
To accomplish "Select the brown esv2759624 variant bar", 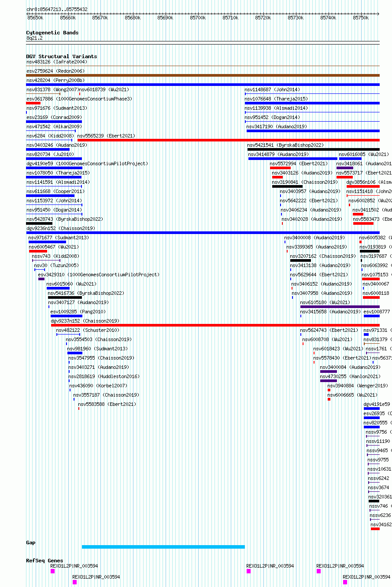I will click(x=203, y=75).
